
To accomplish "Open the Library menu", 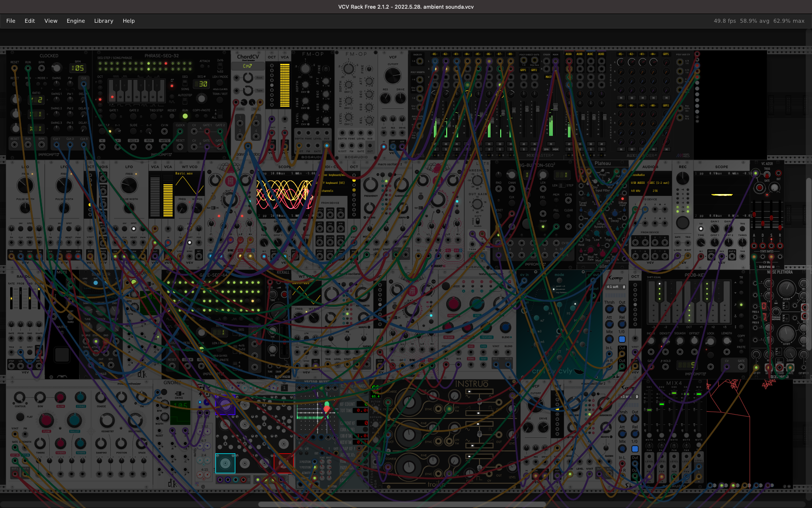I will point(103,21).
